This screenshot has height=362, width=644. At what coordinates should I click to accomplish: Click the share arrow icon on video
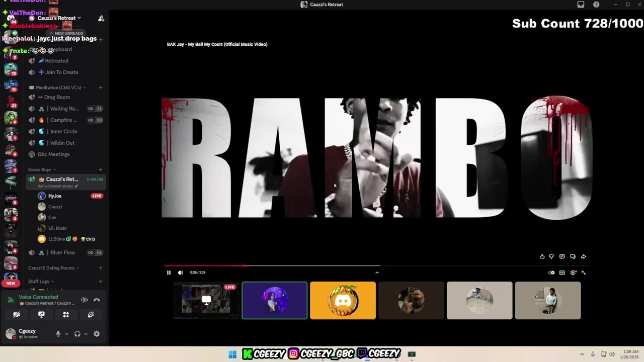tap(583, 256)
